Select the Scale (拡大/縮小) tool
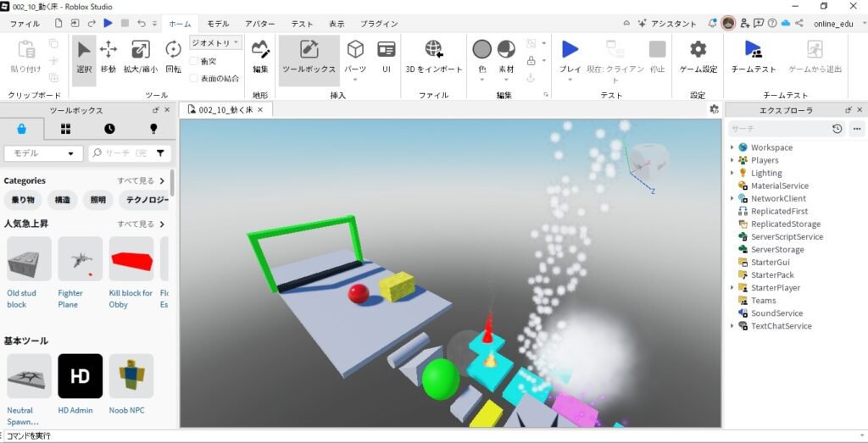Viewport: 868px width, 443px height. (x=141, y=56)
